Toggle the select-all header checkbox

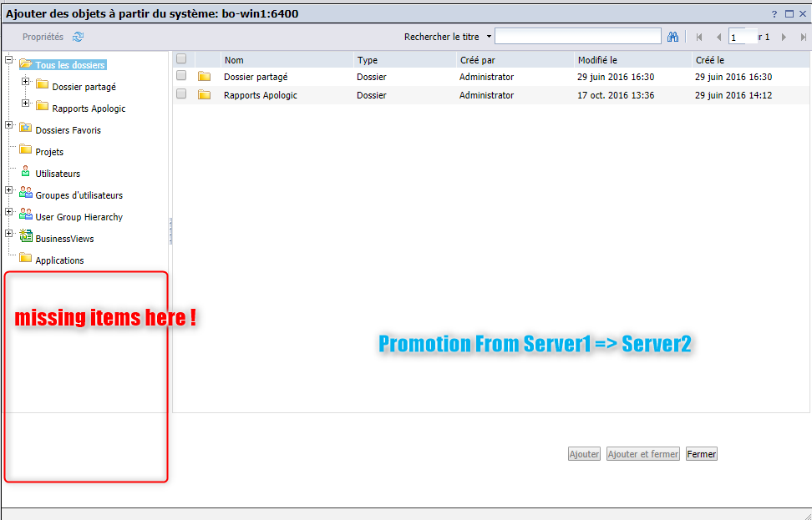[181, 59]
